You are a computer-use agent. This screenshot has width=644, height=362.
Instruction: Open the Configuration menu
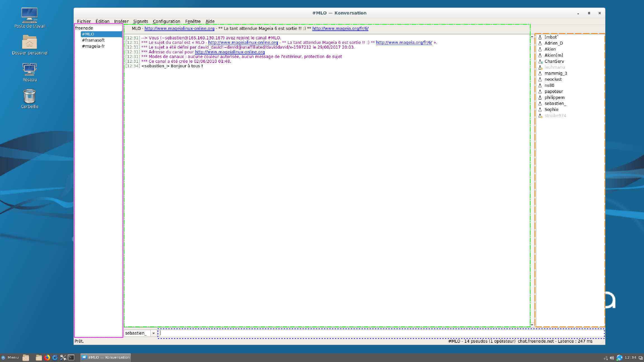166,21
